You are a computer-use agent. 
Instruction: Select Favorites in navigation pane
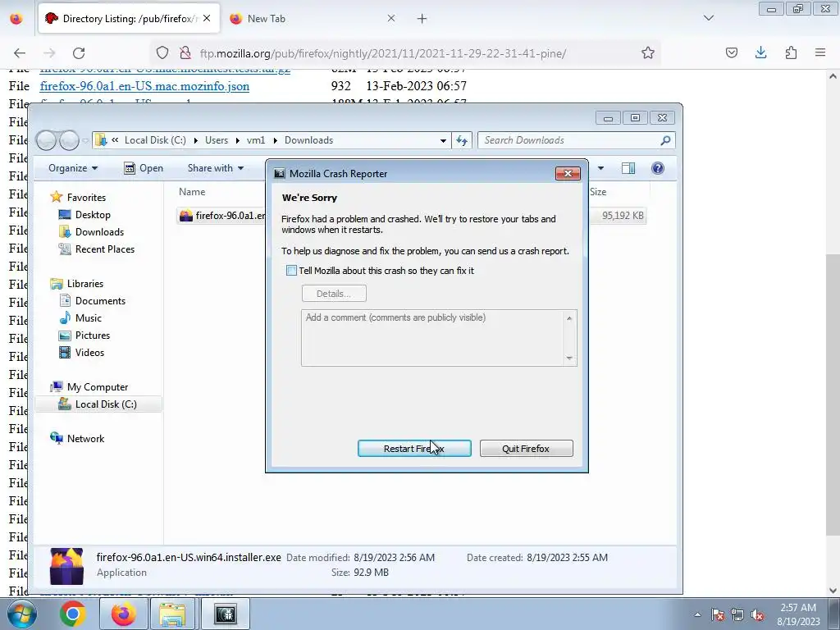click(x=85, y=198)
